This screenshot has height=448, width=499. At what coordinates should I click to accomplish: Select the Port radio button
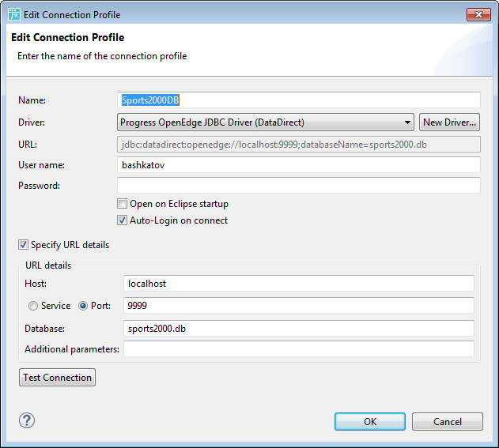[x=83, y=306]
